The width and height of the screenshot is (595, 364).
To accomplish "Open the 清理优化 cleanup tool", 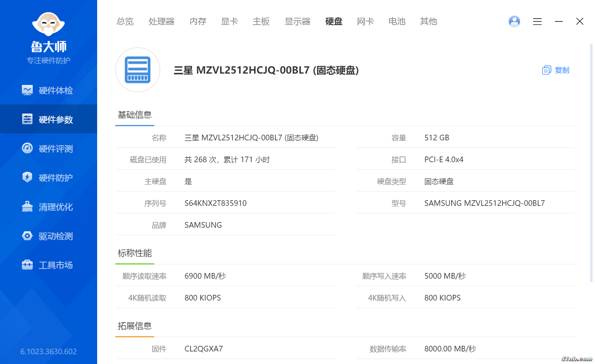I will pyautogui.click(x=49, y=207).
